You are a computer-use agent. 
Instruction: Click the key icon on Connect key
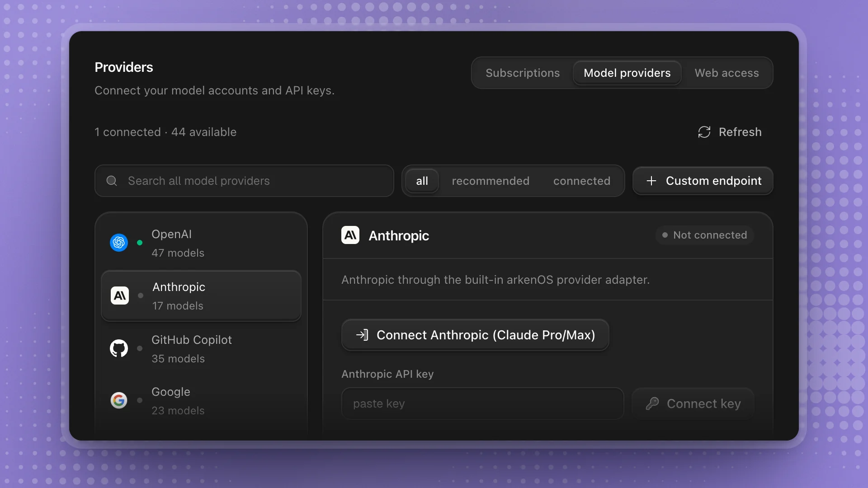pos(652,404)
